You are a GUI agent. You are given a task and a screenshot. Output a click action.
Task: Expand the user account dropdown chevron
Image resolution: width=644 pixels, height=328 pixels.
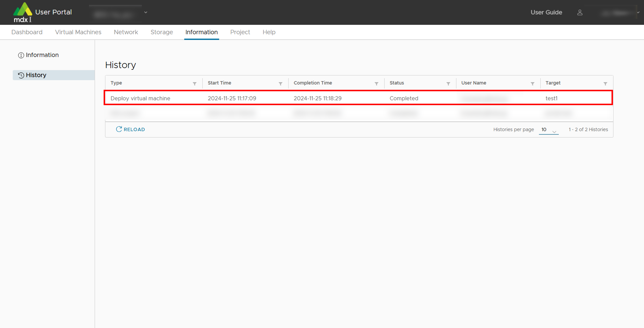pyautogui.click(x=638, y=12)
